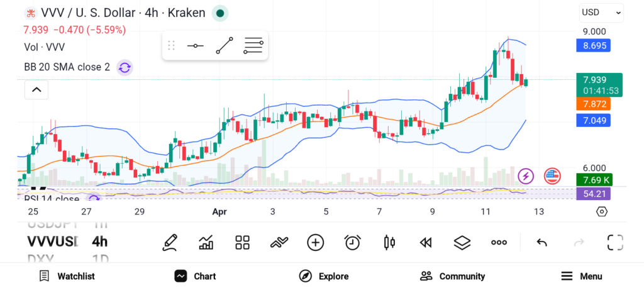Open the chart-and-pencil icon in bottom toolbar
This screenshot has width=644, height=290.
[206, 242]
